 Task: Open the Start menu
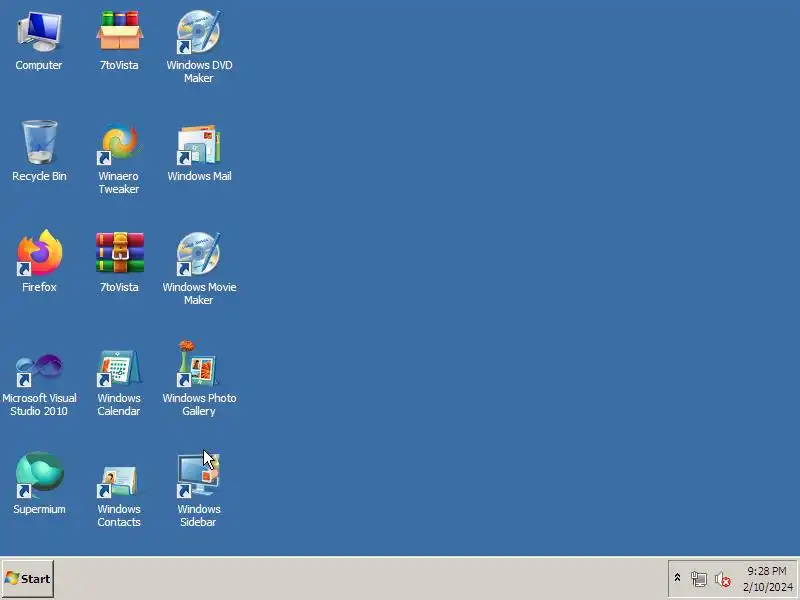(x=28, y=579)
